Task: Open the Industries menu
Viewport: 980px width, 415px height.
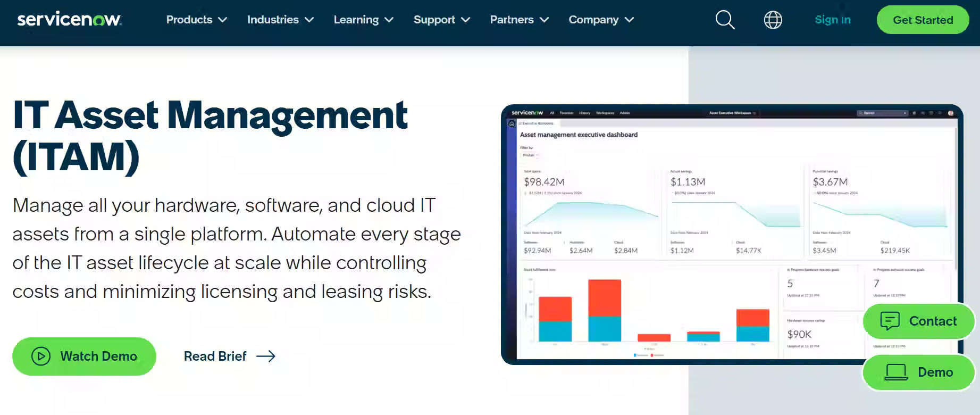Action: [x=280, y=20]
